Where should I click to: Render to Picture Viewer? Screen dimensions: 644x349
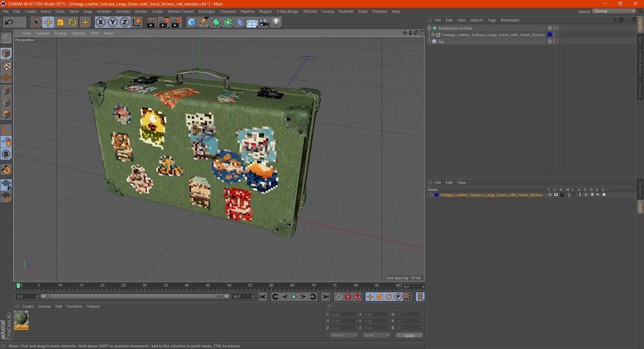pos(164,22)
